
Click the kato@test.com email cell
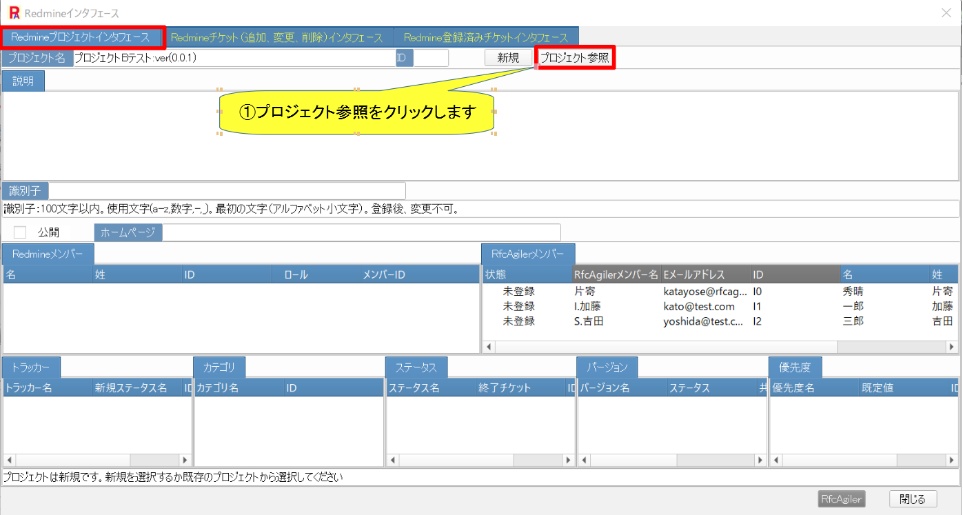(x=699, y=306)
